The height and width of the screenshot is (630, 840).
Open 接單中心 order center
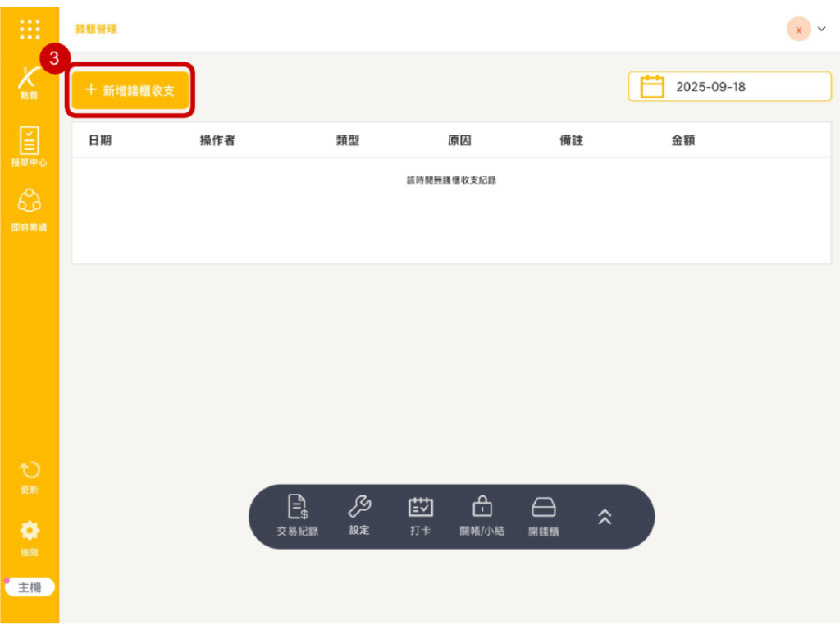tap(30, 148)
